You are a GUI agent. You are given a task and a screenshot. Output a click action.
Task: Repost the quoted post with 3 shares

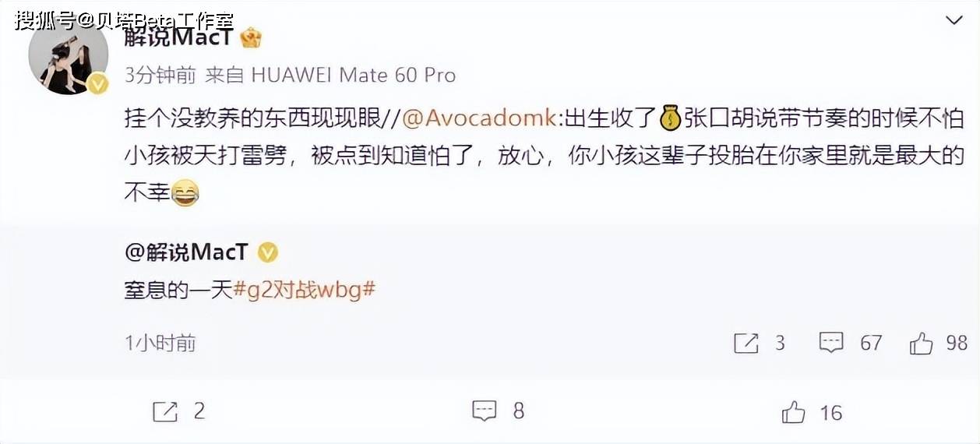[x=760, y=343]
